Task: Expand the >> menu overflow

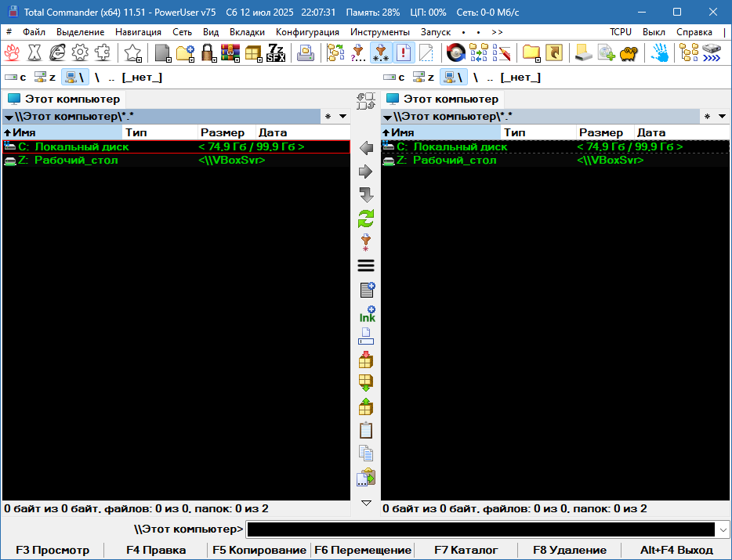Action: point(497,32)
